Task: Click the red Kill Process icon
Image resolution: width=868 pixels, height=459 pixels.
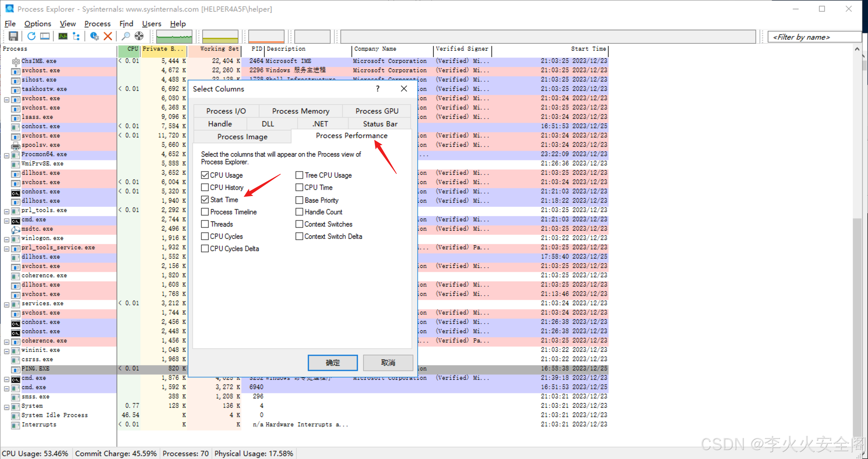Action: pyautogui.click(x=108, y=36)
